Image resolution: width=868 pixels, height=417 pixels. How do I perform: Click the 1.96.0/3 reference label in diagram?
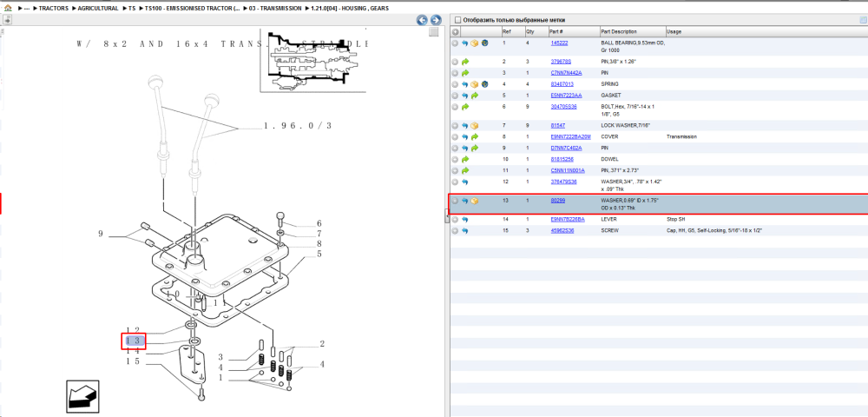coord(298,126)
